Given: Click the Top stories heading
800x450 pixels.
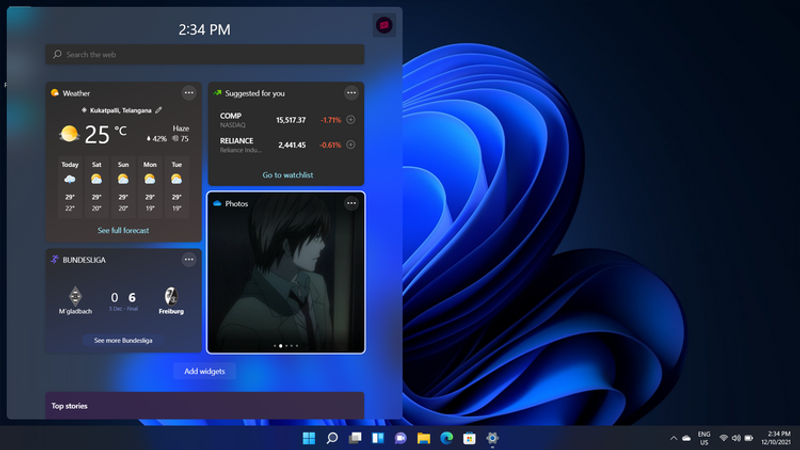Looking at the screenshot, I should [69, 406].
